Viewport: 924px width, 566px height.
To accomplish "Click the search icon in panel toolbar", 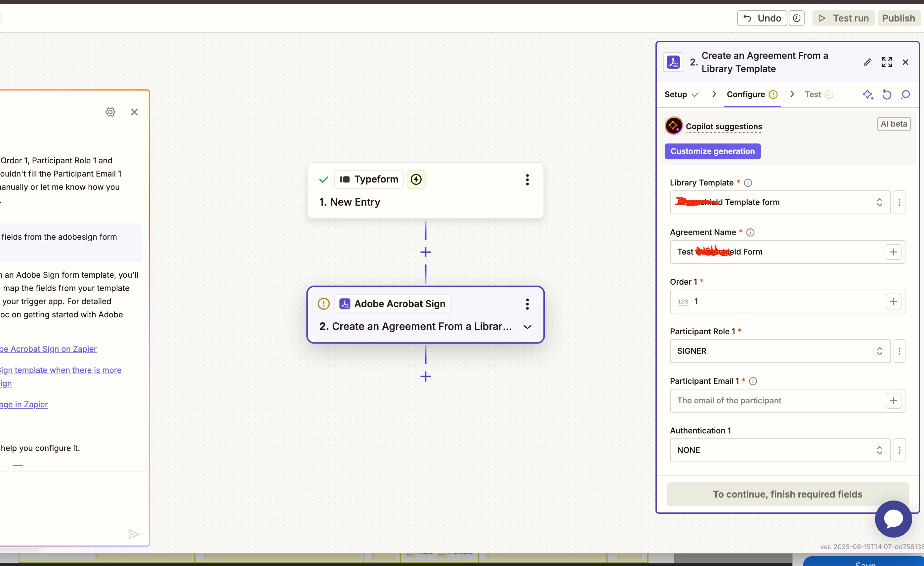I will (x=905, y=95).
